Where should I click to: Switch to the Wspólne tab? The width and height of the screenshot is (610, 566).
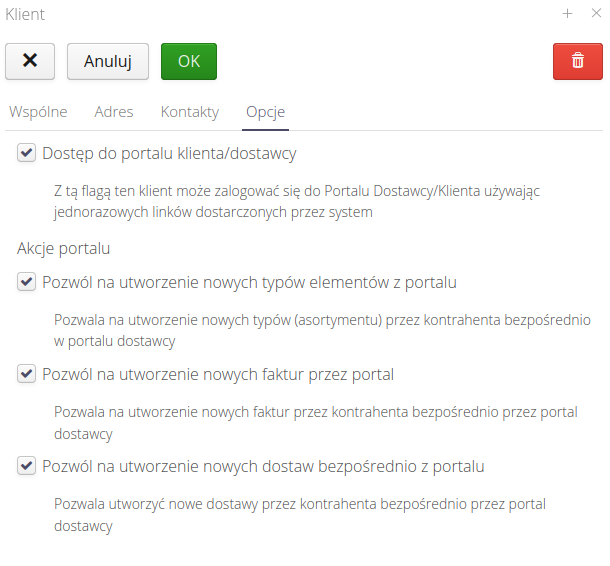(x=38, y=112)
